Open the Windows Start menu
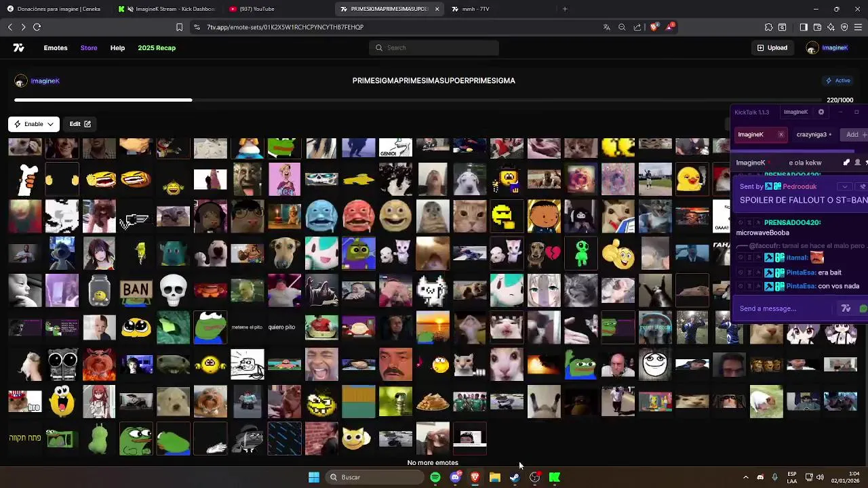 coord(314,477)
